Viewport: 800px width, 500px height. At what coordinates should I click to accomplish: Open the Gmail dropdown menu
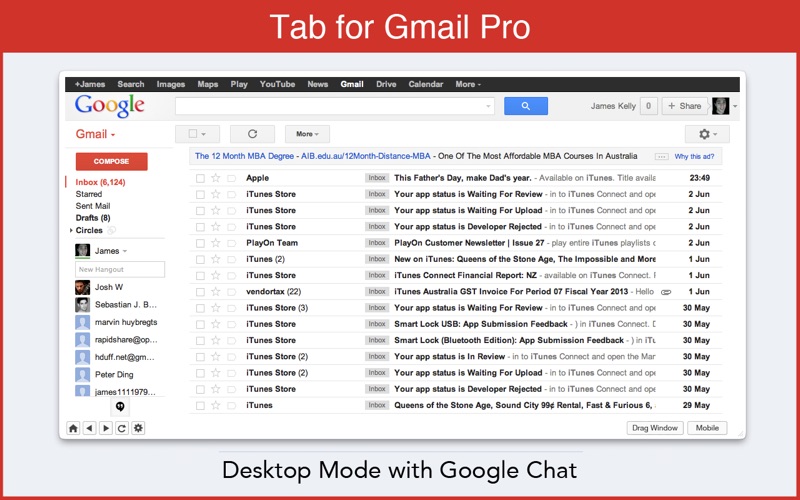[95, 134]
